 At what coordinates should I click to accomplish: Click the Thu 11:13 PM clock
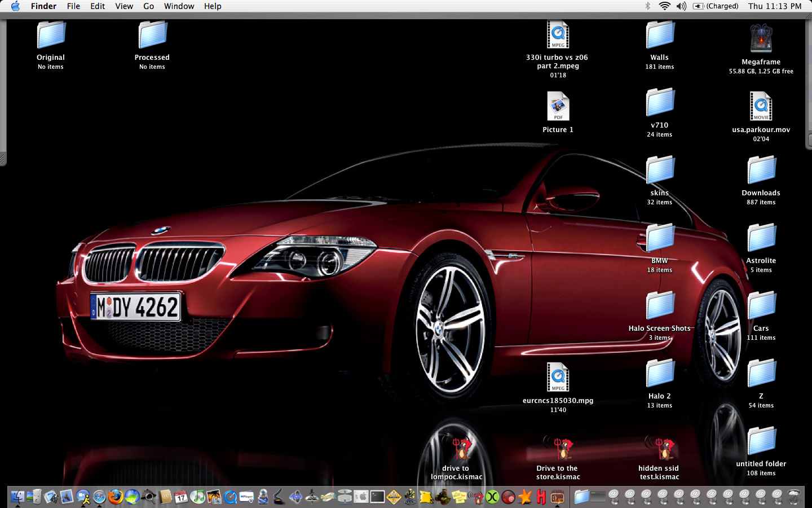click(775, 6)
